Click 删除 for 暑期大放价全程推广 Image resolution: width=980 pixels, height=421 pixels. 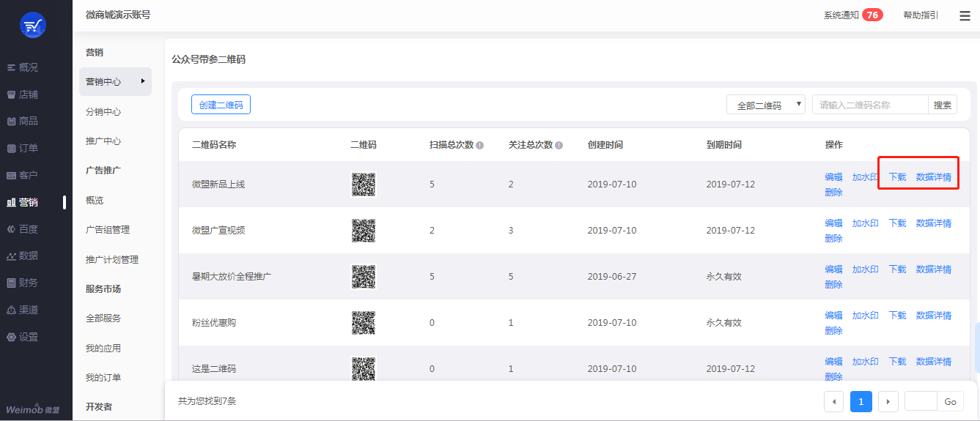click(833, 285)
